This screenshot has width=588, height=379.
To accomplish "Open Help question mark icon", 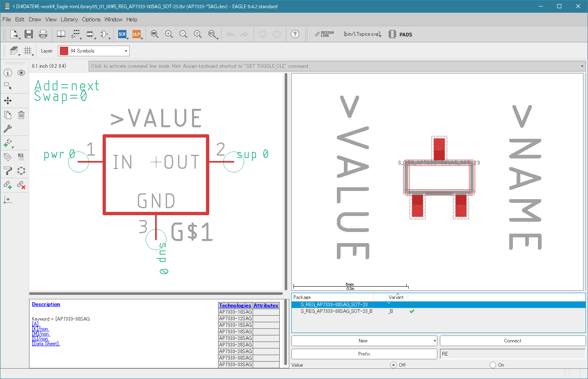I will point(295,34).
